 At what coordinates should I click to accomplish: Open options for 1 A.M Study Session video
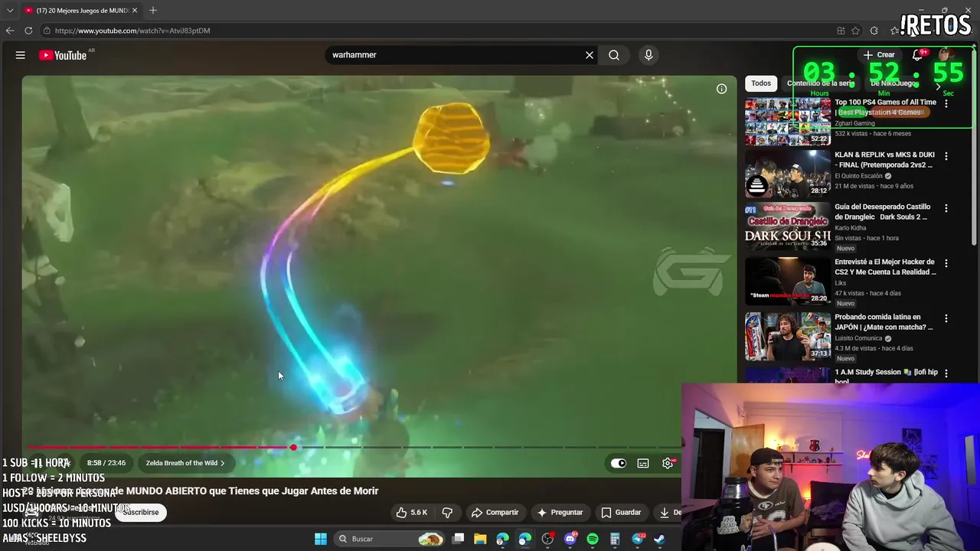pyautogui.click(x=946, y=373)
